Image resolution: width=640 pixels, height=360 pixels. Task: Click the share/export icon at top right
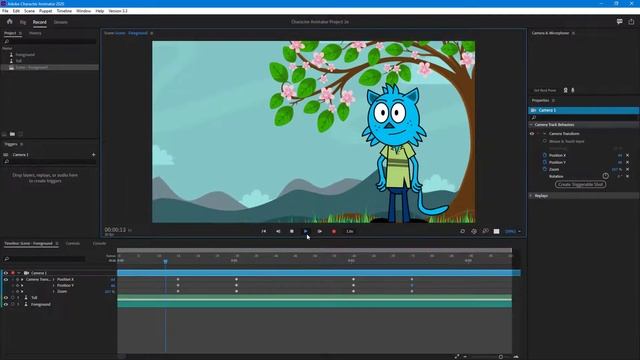[631, 22]
